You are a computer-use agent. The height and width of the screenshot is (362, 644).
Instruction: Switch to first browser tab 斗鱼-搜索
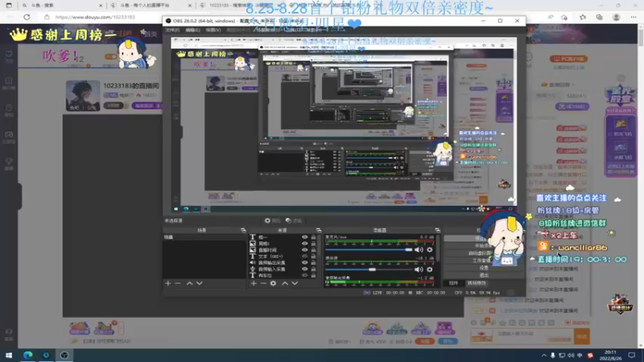(62, 6)
